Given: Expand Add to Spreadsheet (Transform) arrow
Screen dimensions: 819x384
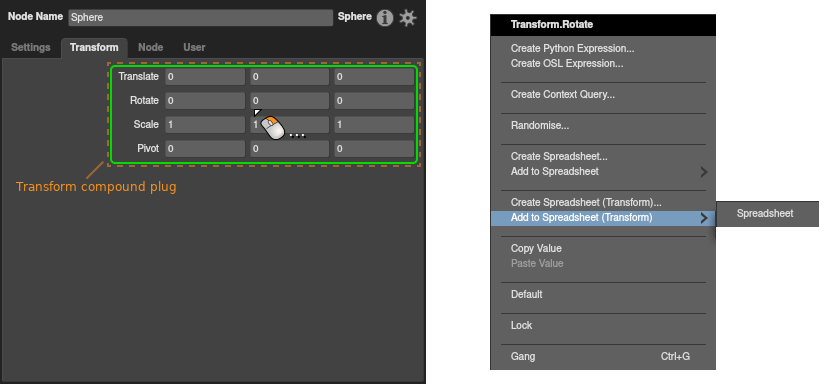Looking at the screenshot, I should tap(704, 218).
